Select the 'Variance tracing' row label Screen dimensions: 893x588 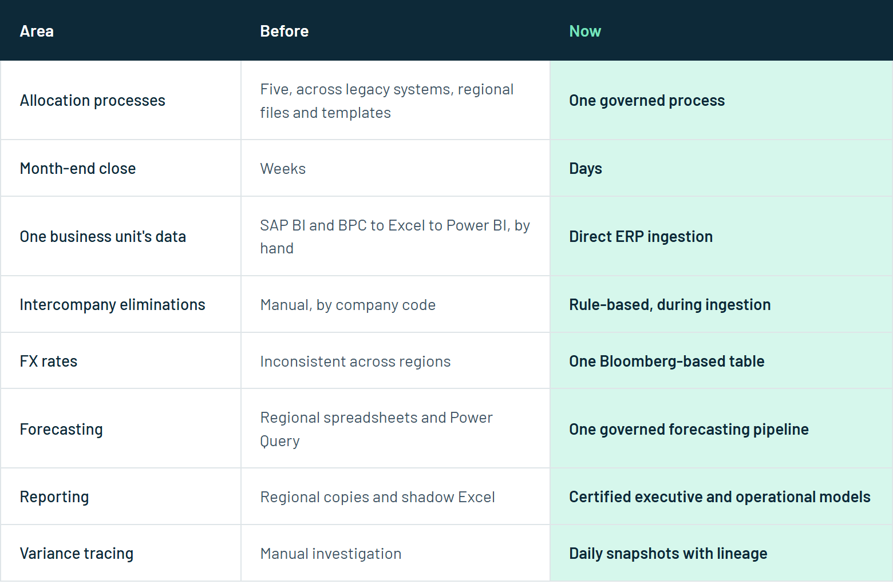click(x=77, y=554)
